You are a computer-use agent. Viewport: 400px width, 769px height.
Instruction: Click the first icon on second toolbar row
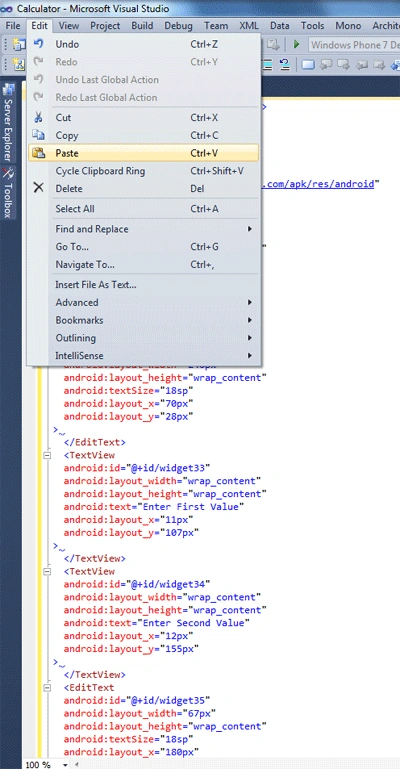[19, 64]
